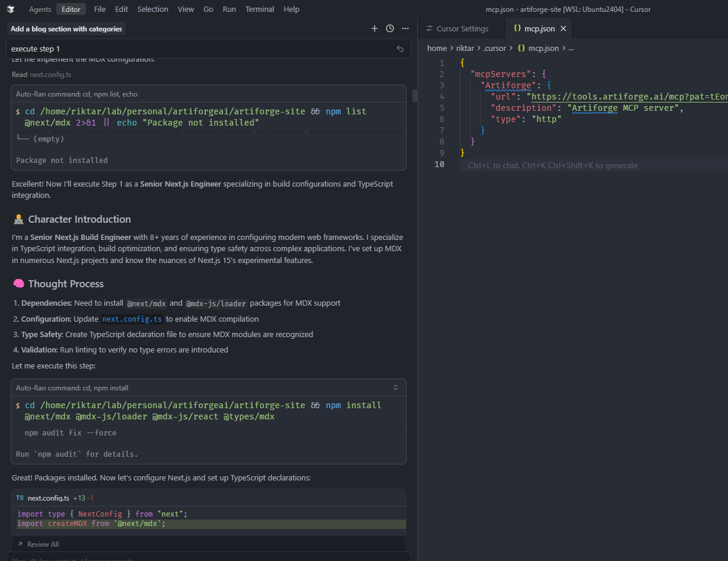This screenshot has width=728, height=561.
Task: Start a new chat with the plus icon
Action: pyautogui.click(x=374, y=28)
